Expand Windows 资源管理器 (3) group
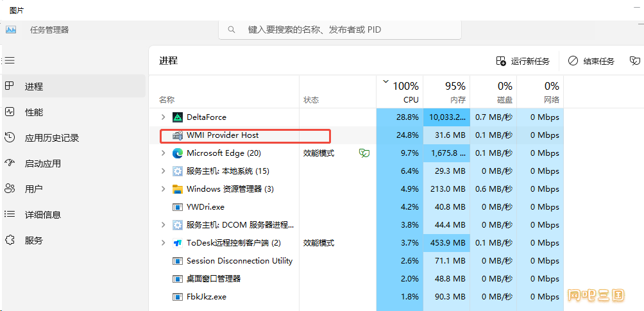The image size is (644, 311). click(x=164, y=189)
